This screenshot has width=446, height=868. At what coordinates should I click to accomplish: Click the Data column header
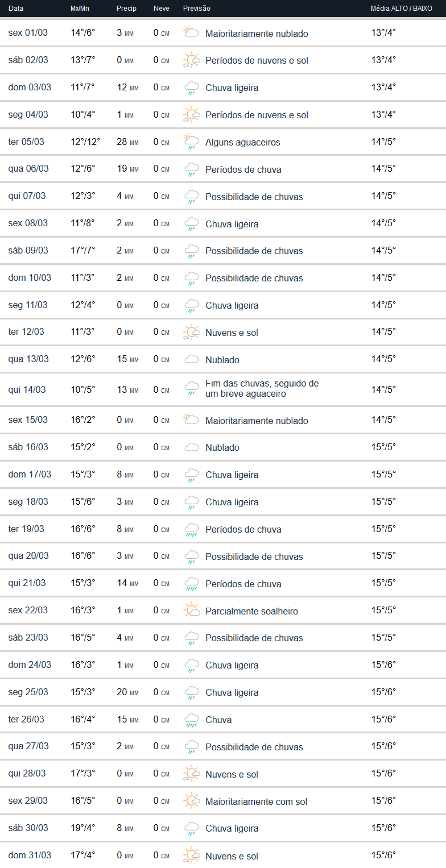click(16, 9)
